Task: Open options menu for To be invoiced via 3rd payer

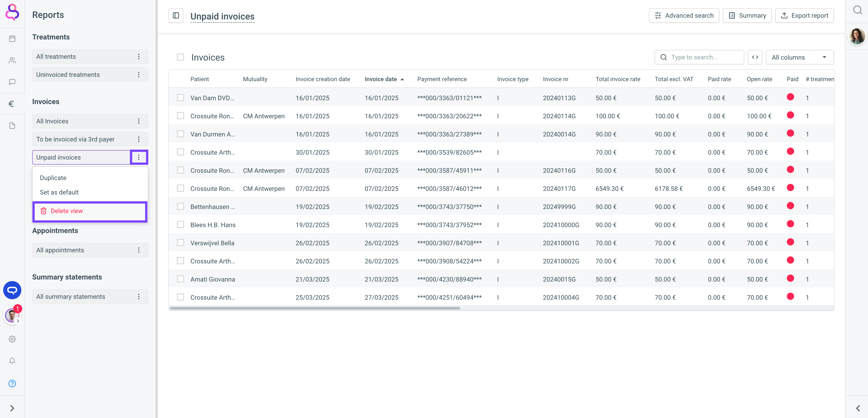Action: coord(139,139)
